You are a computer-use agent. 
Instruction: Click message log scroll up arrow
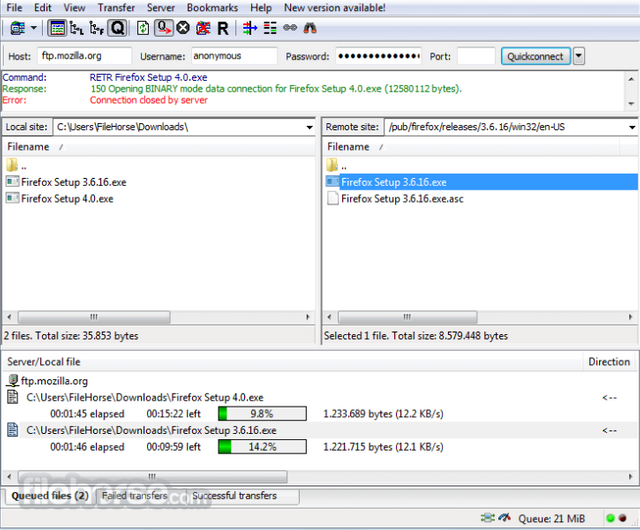pos(631,79)
